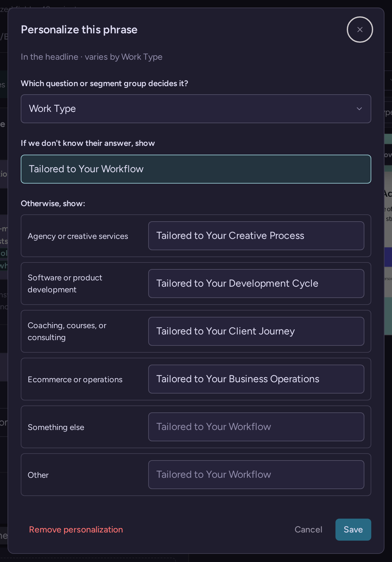Screen dimensions: 392x562
Task: Click the Ecommerce or operations label
Action: tap(75, 379)
